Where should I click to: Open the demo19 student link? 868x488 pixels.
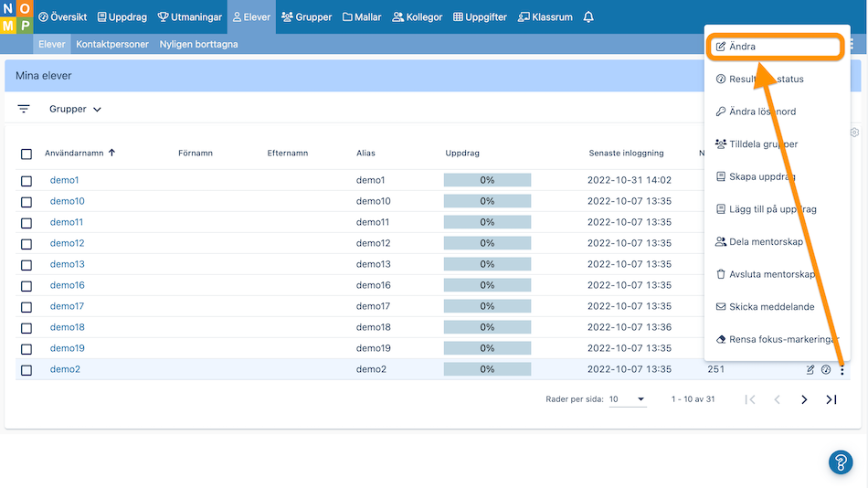point(67,348)
